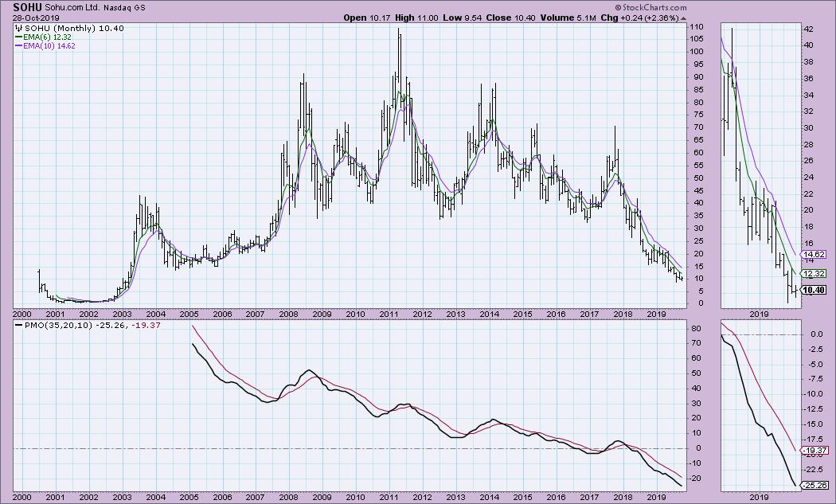Click the Low 9.54 value in the header
Screen dimensions: 836x504
[x=463, y=18]
